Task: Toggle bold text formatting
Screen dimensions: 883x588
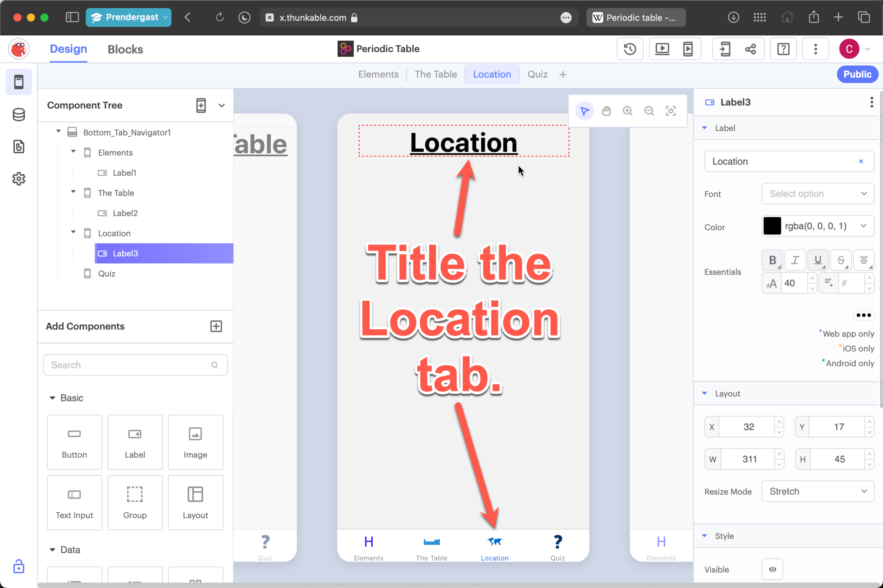Action: point(772,260)
